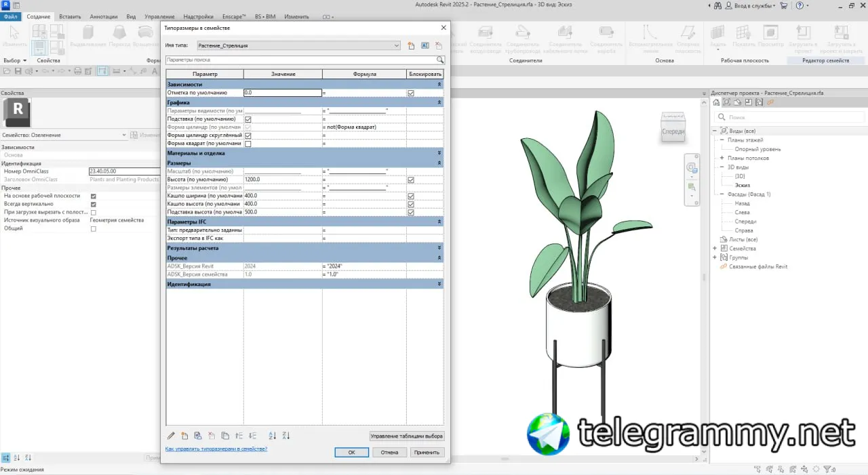Click the search magnifier in parameter search
The height and width of the screenshot is (475, 868).
(440, 60)
